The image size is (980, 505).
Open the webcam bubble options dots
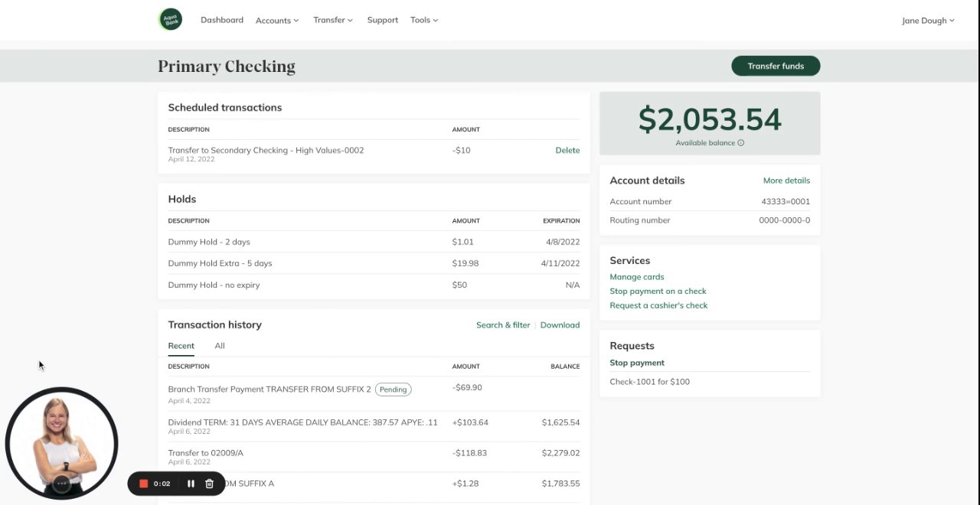[62, 484]
